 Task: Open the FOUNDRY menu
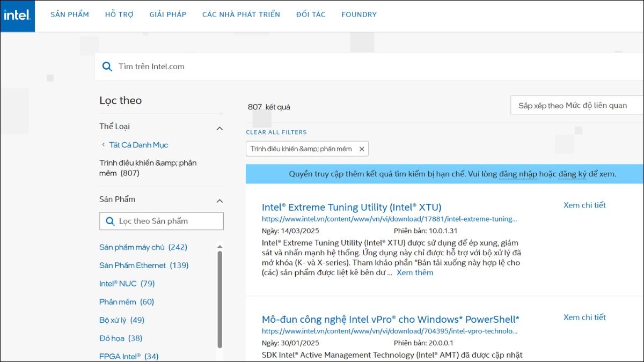click(359, 14)
